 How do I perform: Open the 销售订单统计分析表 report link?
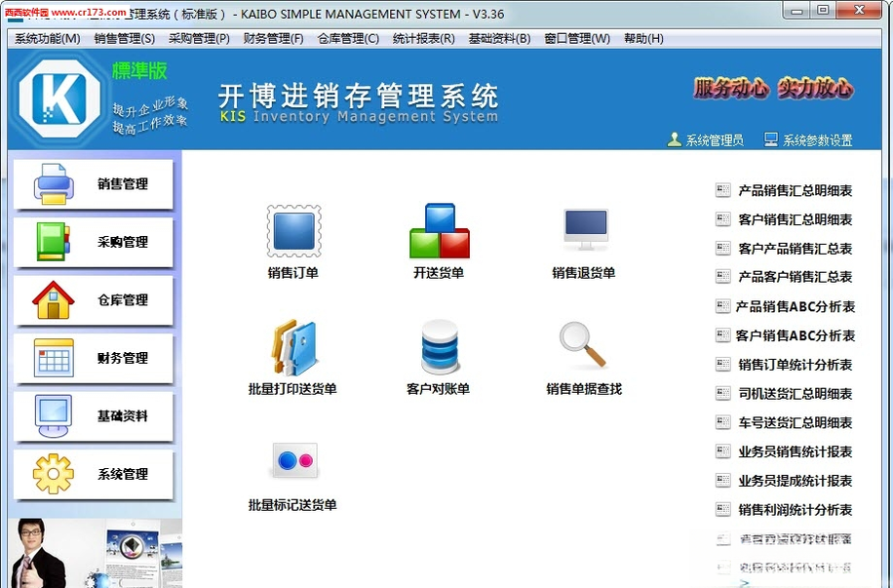(x=796, y=365)
